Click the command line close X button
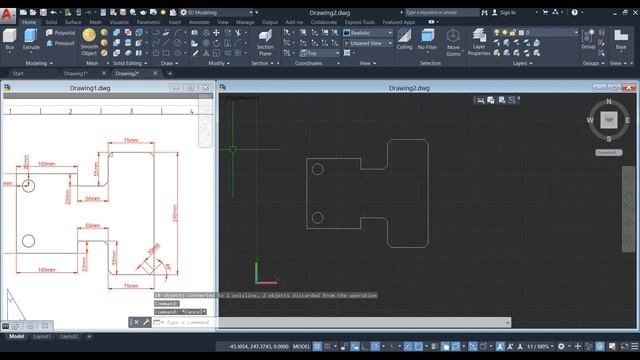 pos(136,322)
